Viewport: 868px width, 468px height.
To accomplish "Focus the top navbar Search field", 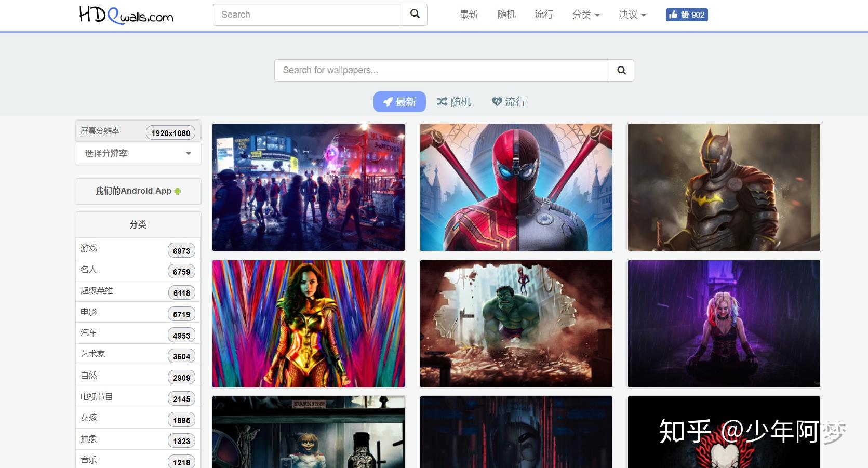I will pyautogui.click(x=308, y=15).
